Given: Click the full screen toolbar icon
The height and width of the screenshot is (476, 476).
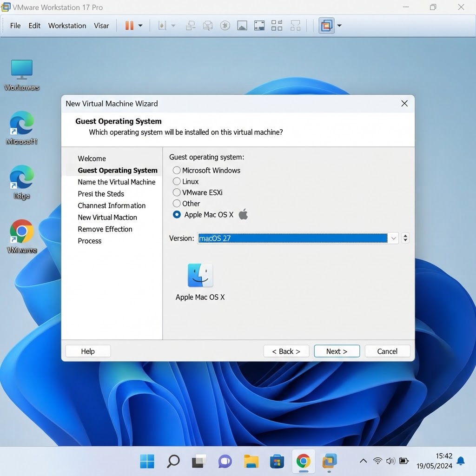Looking at the screenshot, I should (x=259, y=26).
